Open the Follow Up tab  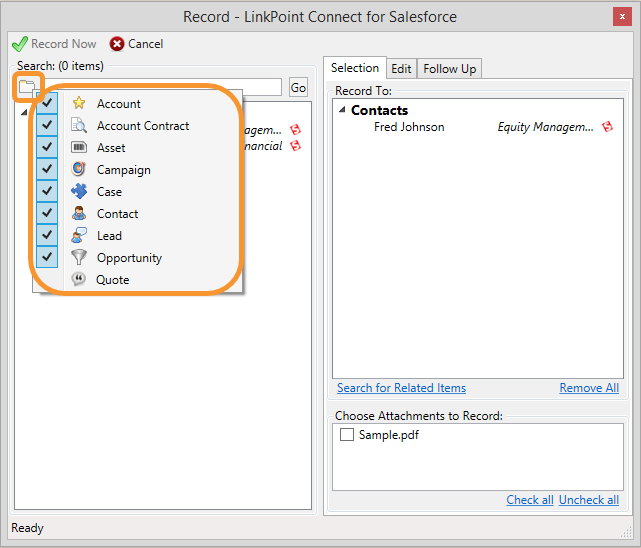point(450,69)
